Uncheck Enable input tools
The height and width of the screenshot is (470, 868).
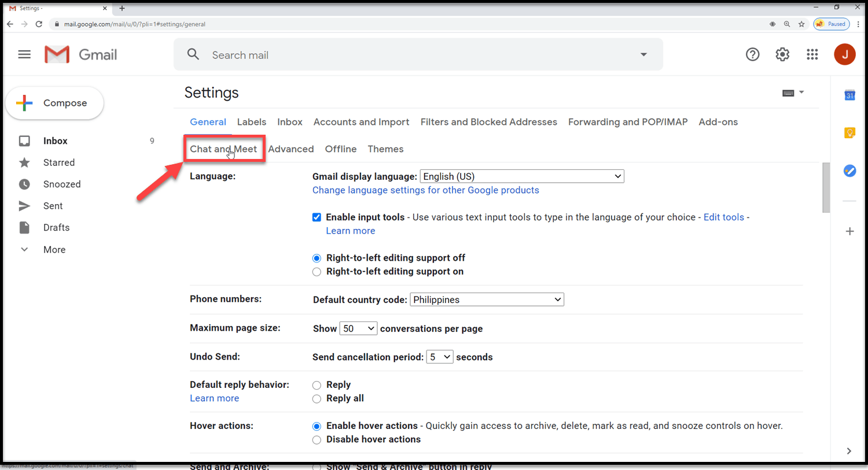pyautogui.click(x=317, y=217)
